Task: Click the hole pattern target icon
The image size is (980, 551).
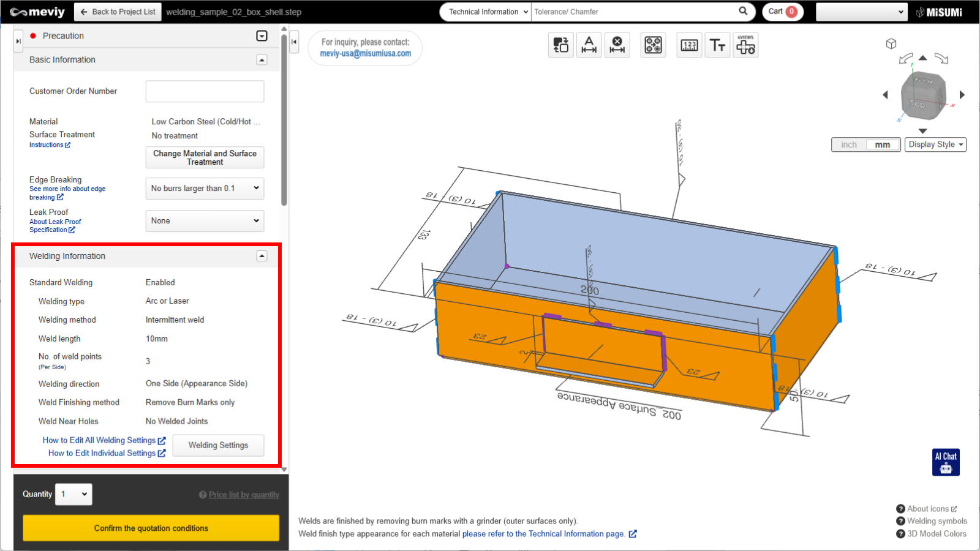Action: click(x=653, y=45)
